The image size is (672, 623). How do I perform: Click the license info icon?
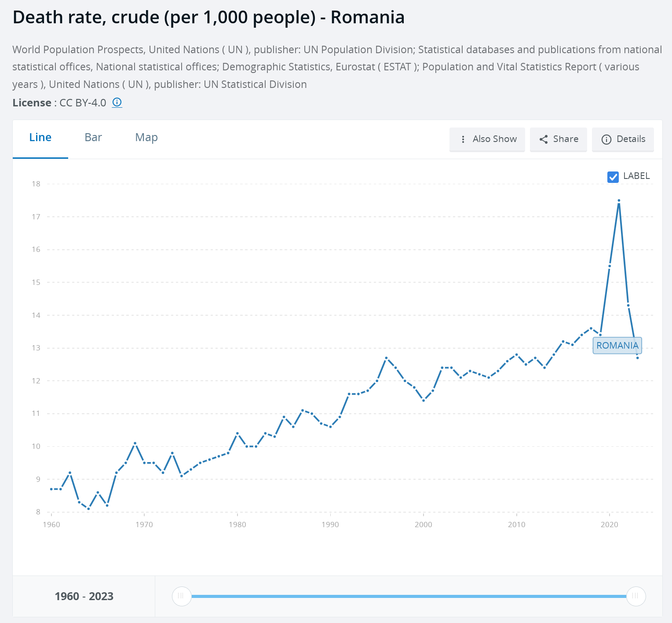[x=117, y=102]
